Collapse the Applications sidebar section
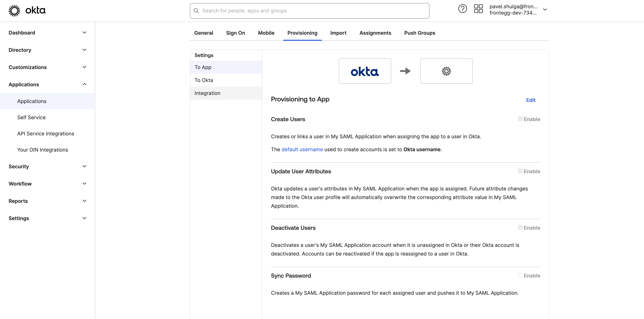Screen dimensions: 644x319 coord(47,85)
